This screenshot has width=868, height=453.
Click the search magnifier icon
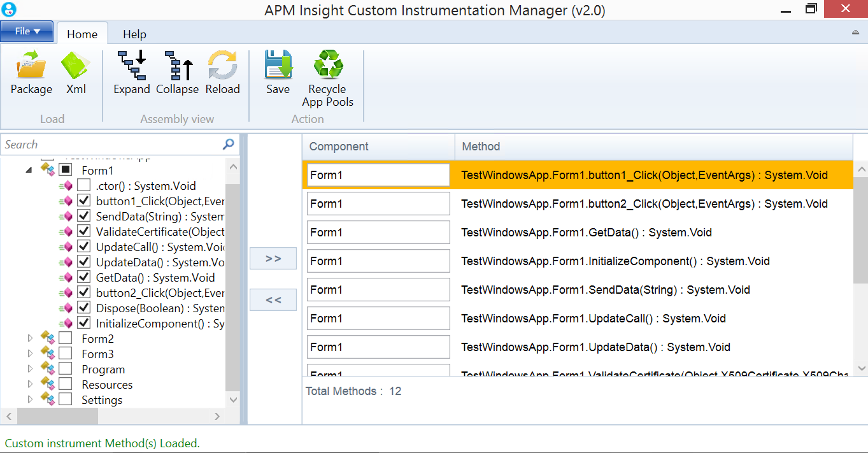click(x=227, y=145)
